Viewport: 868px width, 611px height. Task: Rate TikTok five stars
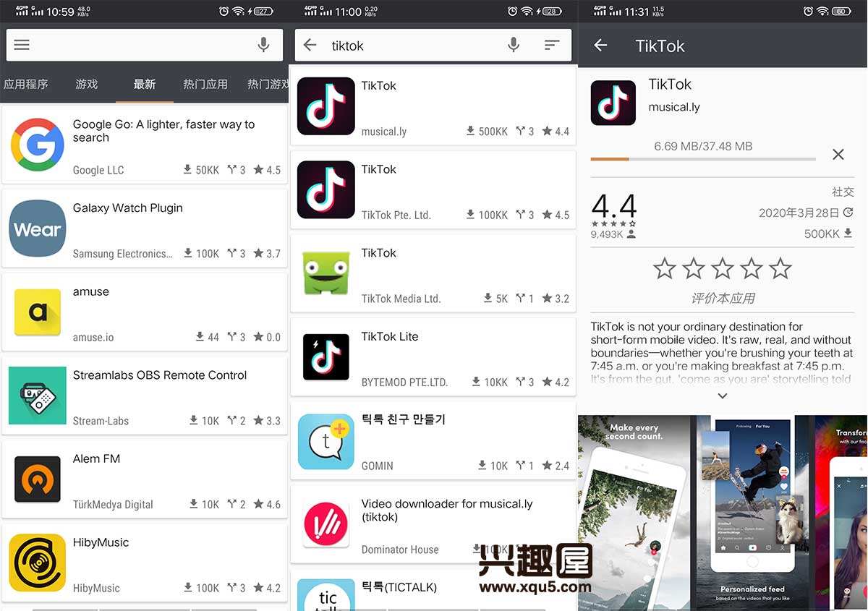780,268
